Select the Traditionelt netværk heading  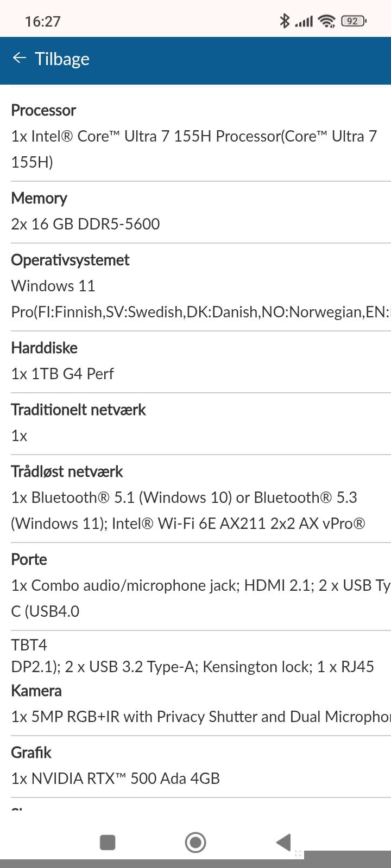pos(78,410)
